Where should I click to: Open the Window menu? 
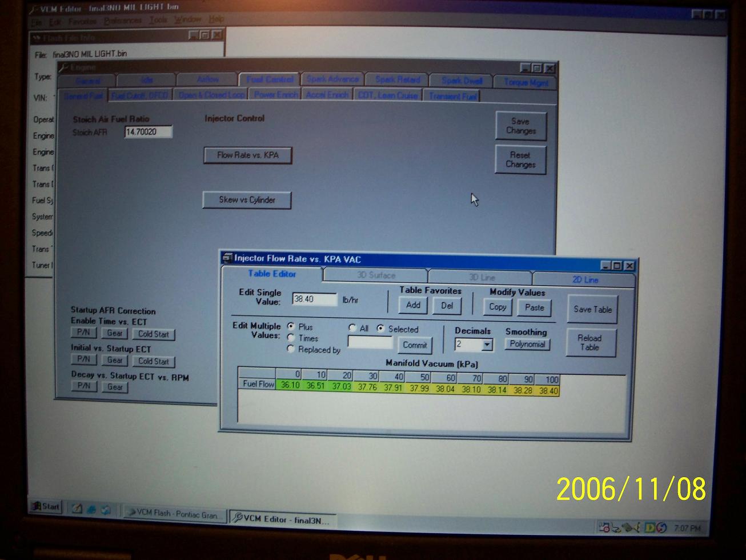(188, 19)
